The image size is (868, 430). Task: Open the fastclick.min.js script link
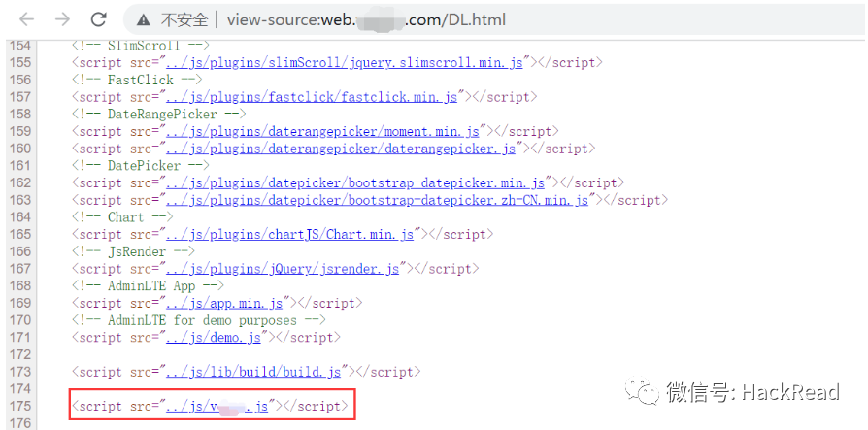tap(312, 97)
